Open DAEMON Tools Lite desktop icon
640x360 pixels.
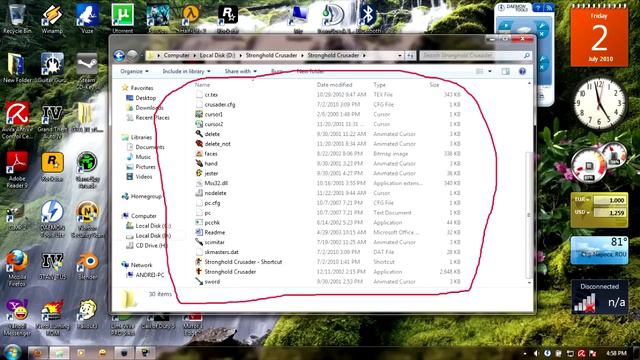coord(52,219)
